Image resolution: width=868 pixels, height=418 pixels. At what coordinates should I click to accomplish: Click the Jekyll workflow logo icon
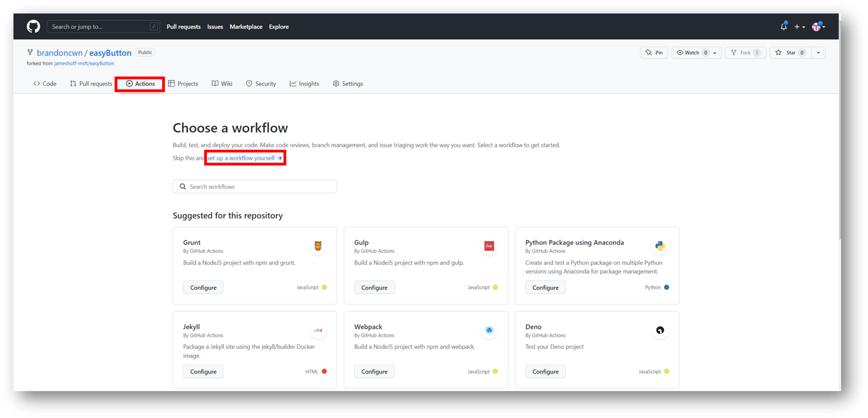click(x=318, y=330)
